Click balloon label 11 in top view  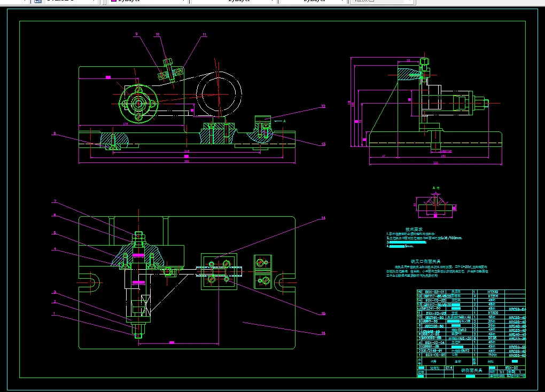(204, 34)
